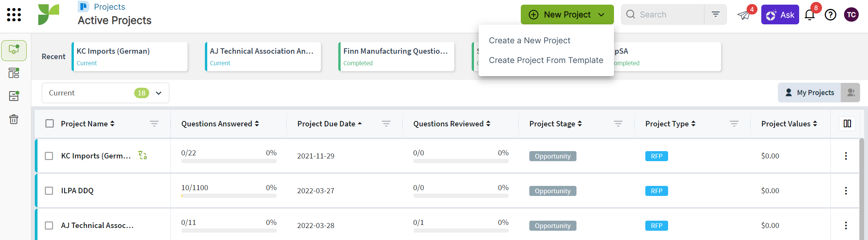Click the table vertical scrollbar

click(x=862, y=189)
